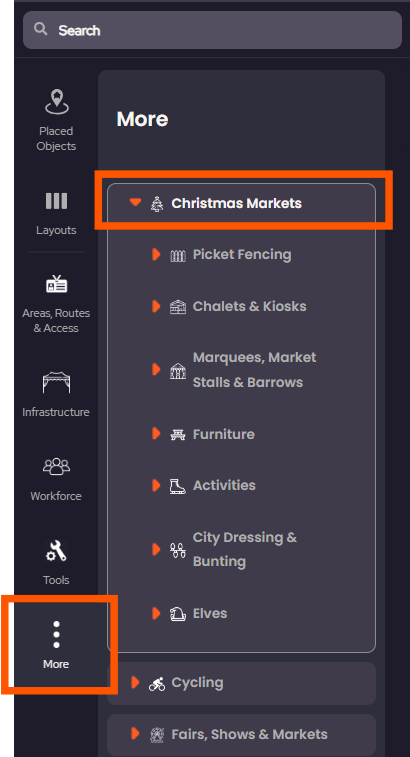Open the Workforce people icon

[x=57, y=466]
